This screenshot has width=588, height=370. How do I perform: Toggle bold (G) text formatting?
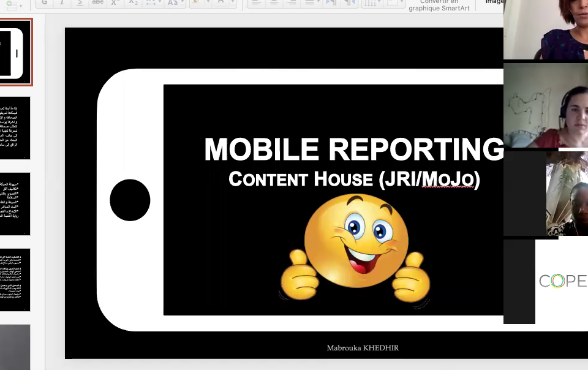point(45,3)
